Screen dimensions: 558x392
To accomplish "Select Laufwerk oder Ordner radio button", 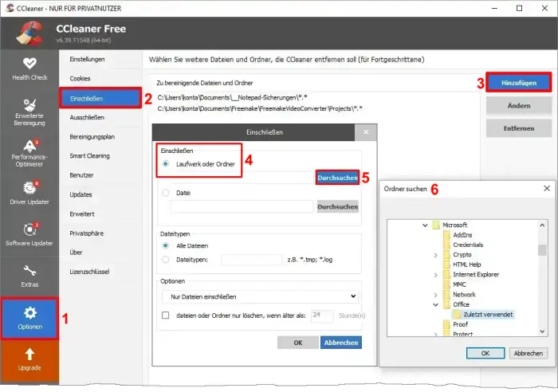I will pos(166,164).
